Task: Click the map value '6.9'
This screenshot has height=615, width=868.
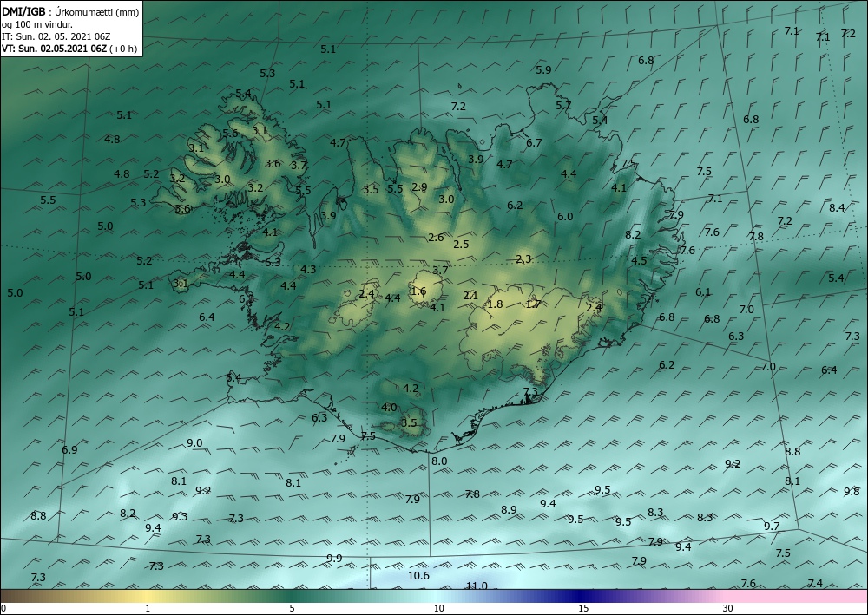Action: pos(69,449)
